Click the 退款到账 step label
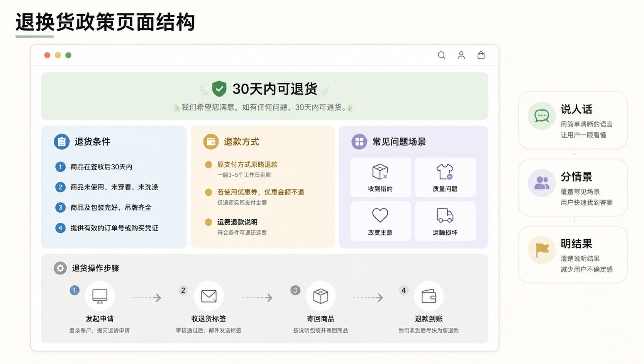This screenshot has width=644, height=364. click(429, 319)
